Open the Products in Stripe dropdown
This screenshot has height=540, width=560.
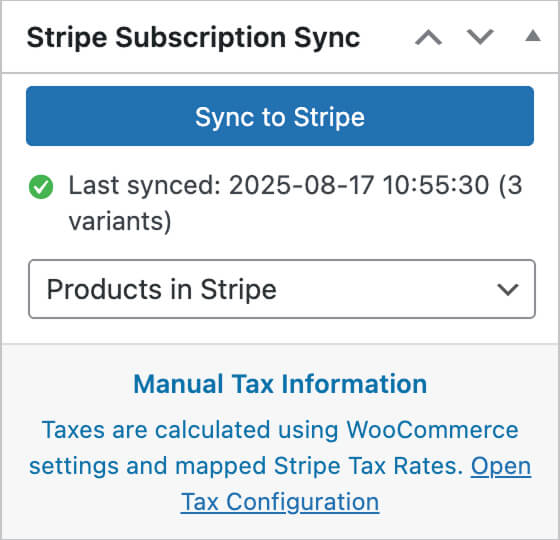(x=282, y=289)
